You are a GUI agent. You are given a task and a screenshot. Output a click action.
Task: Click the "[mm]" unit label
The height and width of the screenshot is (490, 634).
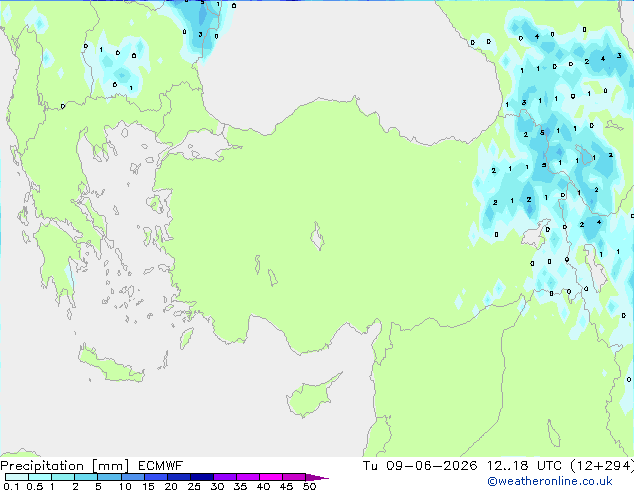pyautogui.click(x=110, y=466)
